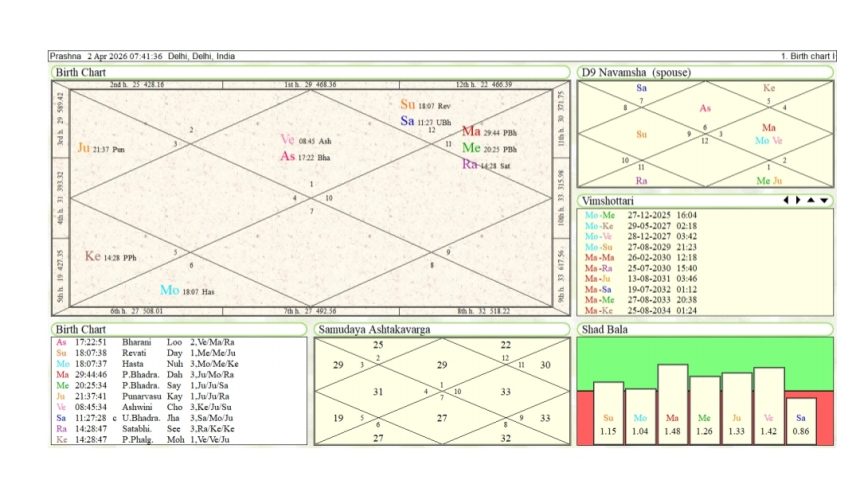Click the up arrow in Vimshottari header
The width and height of the screenshot is (860, 484).
(811, 201)
